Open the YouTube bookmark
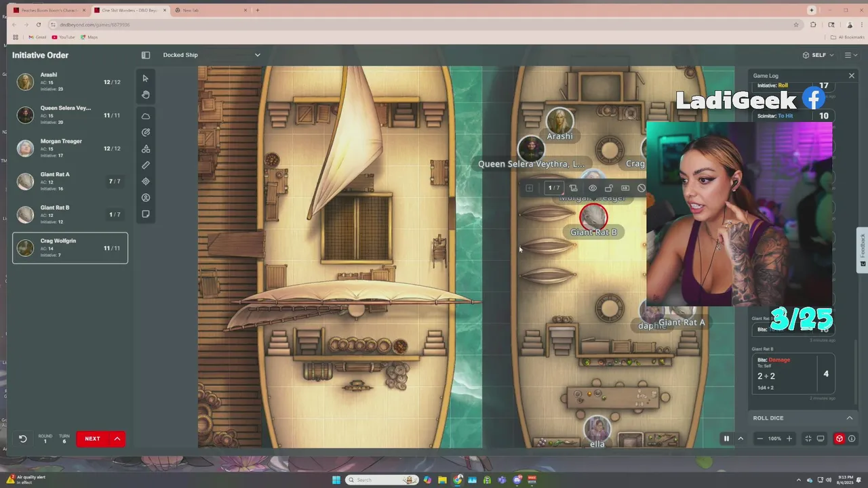Screen dimensions: 868x488 [63, 37]
